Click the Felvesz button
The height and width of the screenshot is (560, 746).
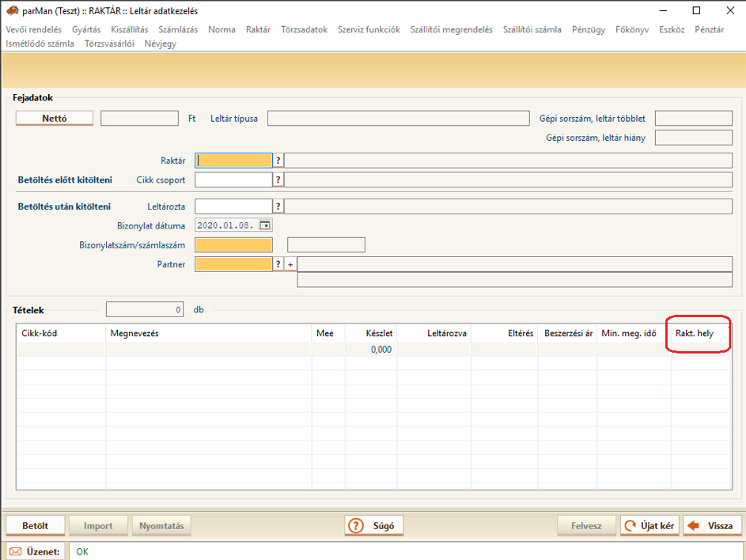coord(586,526)
